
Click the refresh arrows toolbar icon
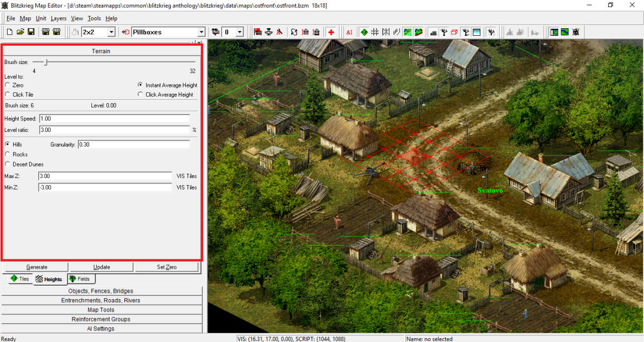tap(294, 32)
